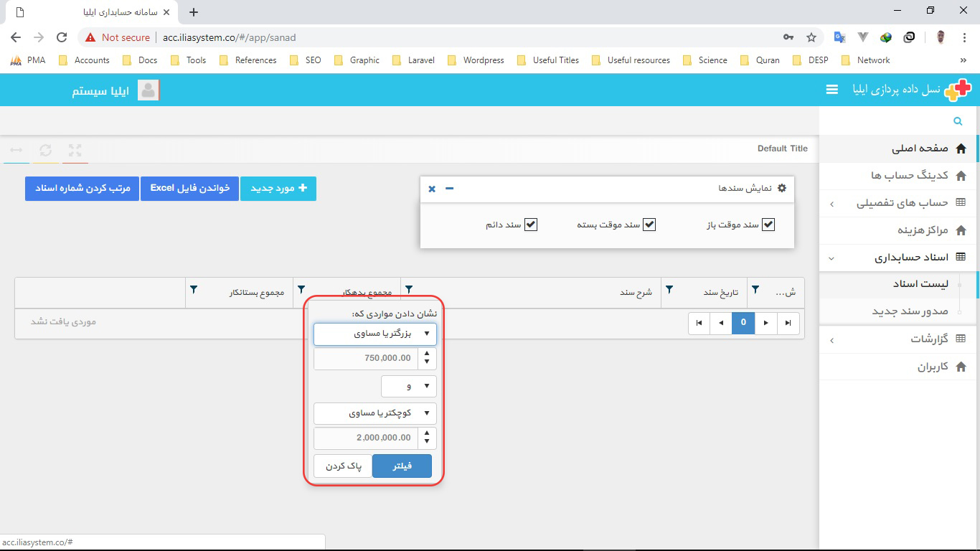Image resolution: width=980 pixels, height=551 pixels.
Task: Click the hamburger menu icon in header
Action: [832, 90]
